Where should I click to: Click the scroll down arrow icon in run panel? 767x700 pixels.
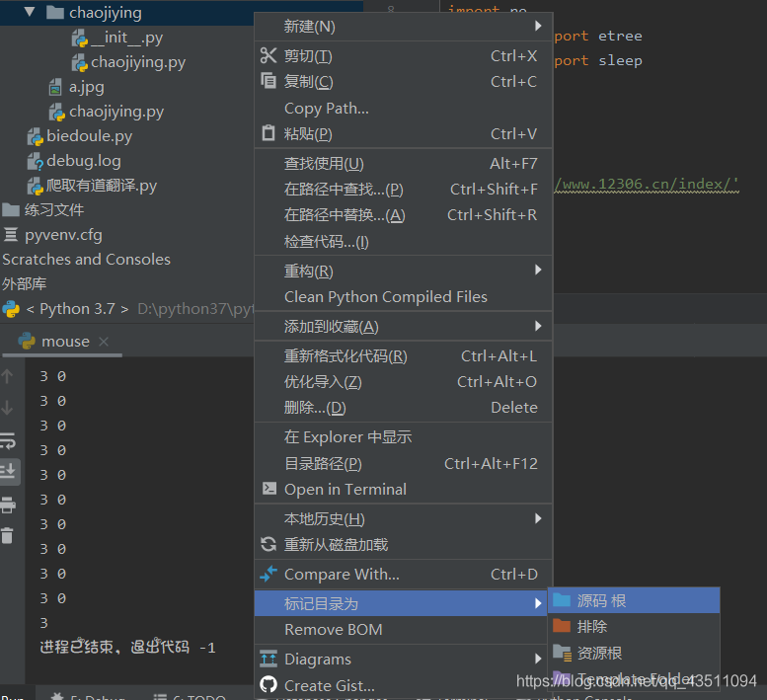point(7,408)
